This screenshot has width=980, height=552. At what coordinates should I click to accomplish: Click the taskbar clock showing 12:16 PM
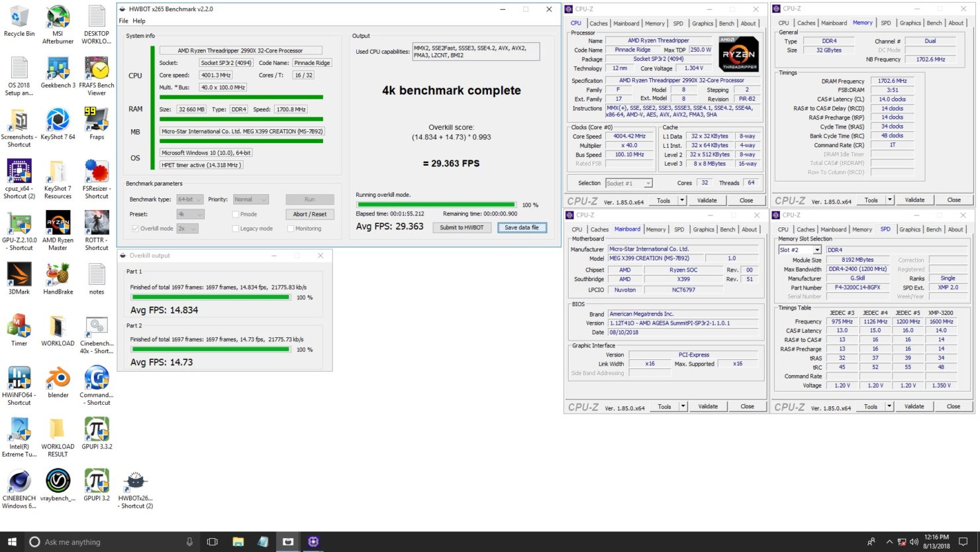point(937,541)
